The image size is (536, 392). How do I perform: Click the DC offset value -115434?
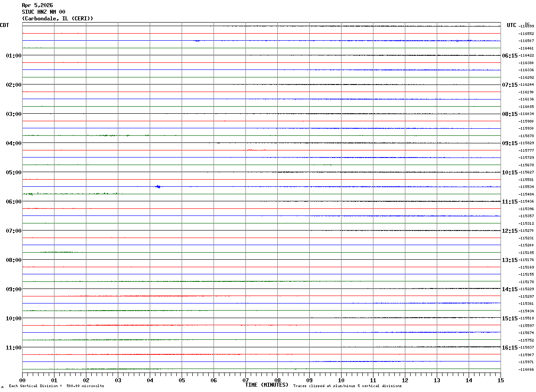(526, 311)
